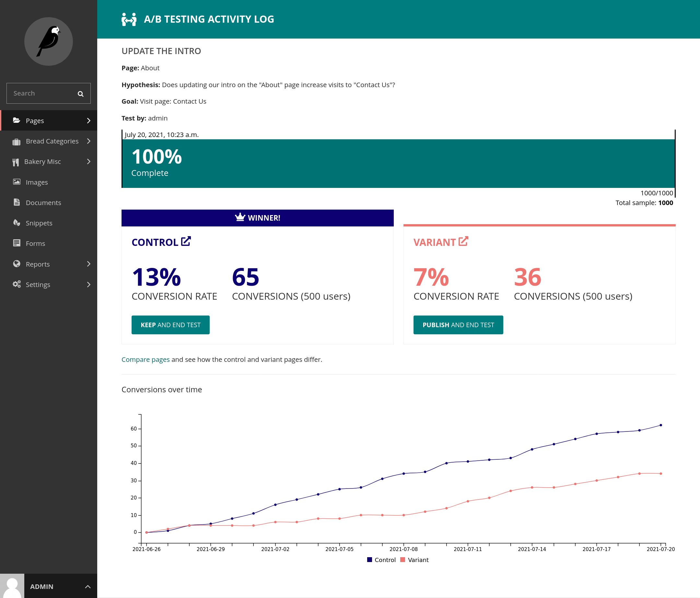The width and height of the screenshot is (700, 598).
Task: Click the CONTROL heading link
Action: (x=155, y=242)
